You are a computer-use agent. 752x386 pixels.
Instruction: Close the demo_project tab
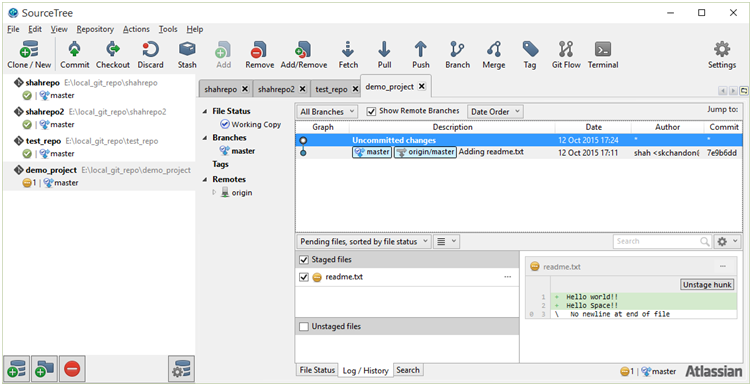[x=422, y=86]
